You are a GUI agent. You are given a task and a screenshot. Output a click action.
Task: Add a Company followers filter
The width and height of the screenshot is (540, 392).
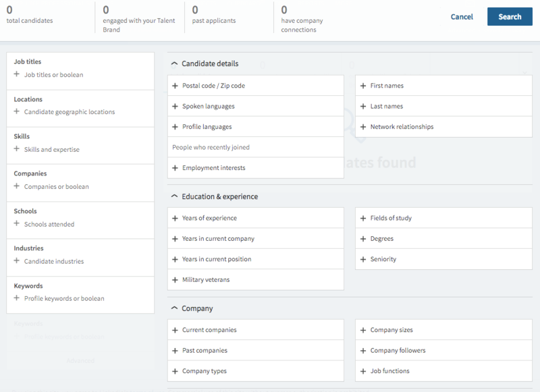tap(397, 350)
